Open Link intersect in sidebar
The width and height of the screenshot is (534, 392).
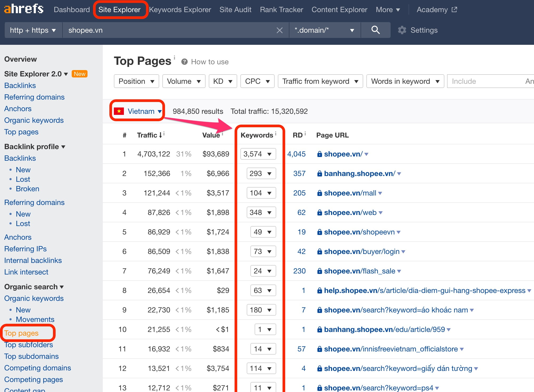click(26, 272)
